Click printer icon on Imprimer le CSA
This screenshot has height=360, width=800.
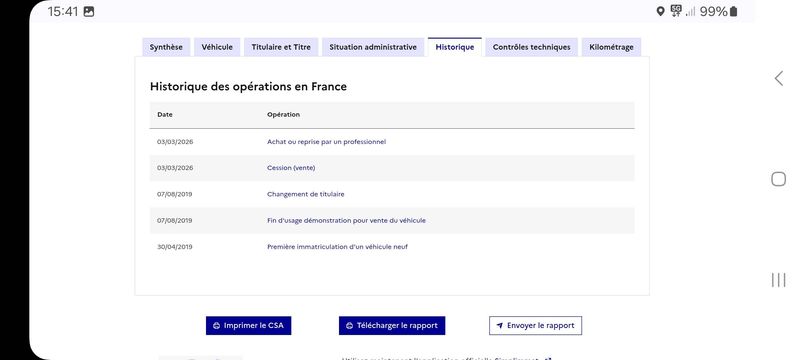coord(216,326)
